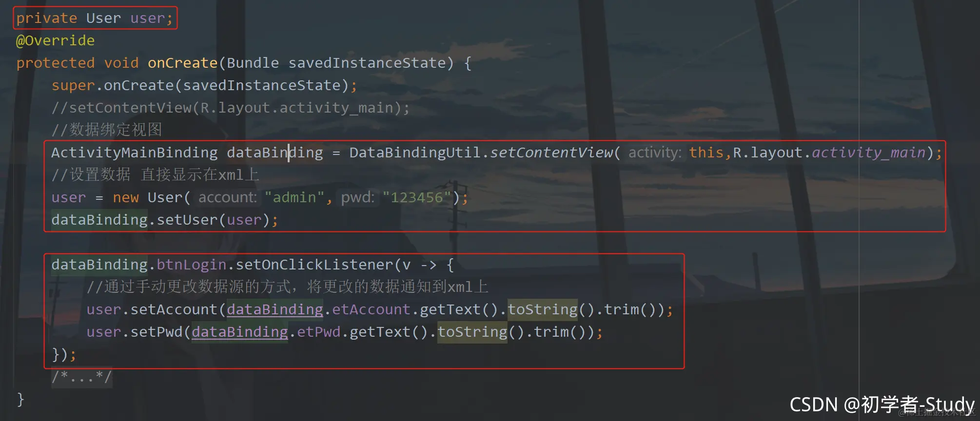Viewport: 980px width, 421px height.
Task: Click the setUser method call
Action: click(x=187, y=220)
